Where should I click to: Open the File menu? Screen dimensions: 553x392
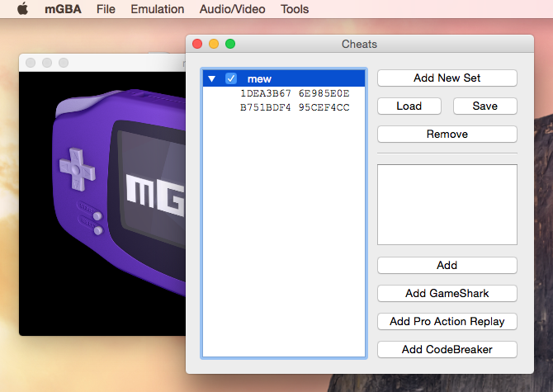pos(106,9)
